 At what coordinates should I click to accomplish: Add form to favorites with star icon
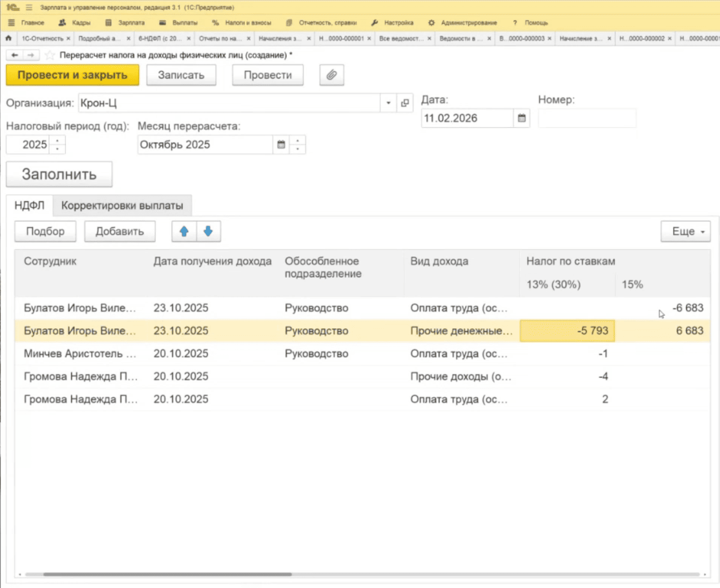tap(49, 55)
